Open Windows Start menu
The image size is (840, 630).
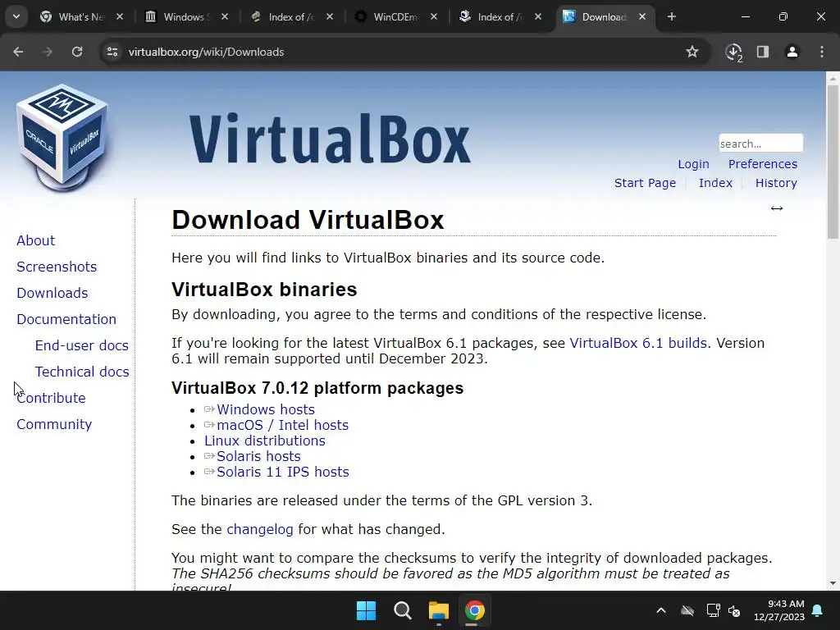[367, 610]
